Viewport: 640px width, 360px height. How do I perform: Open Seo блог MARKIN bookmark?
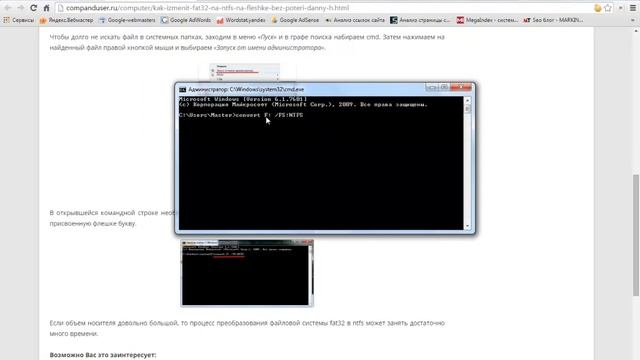click(553, 20)
